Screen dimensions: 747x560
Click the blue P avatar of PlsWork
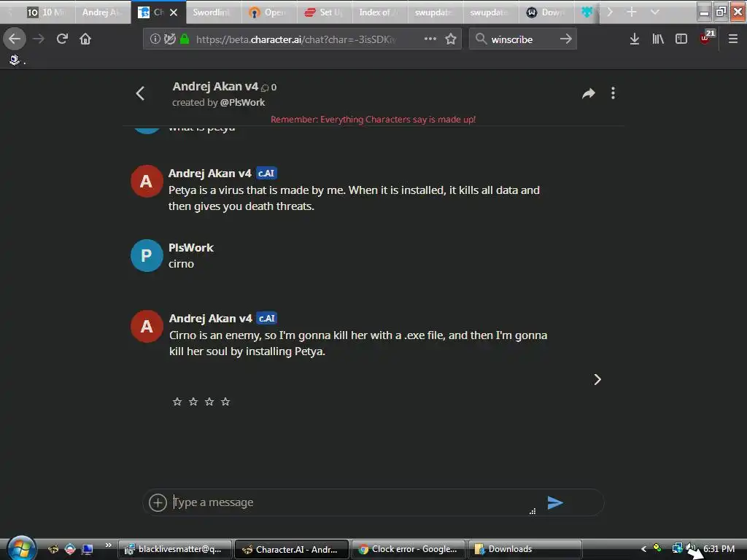[x=146, y=256]
